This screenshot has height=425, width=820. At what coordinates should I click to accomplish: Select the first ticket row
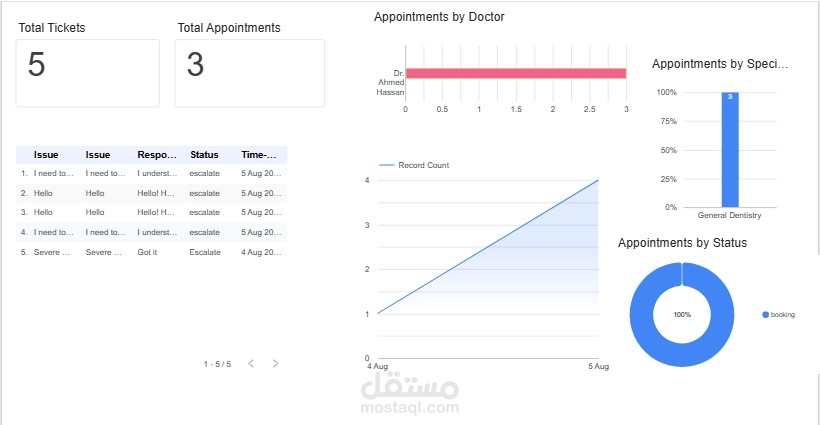[x=152, y=174]
